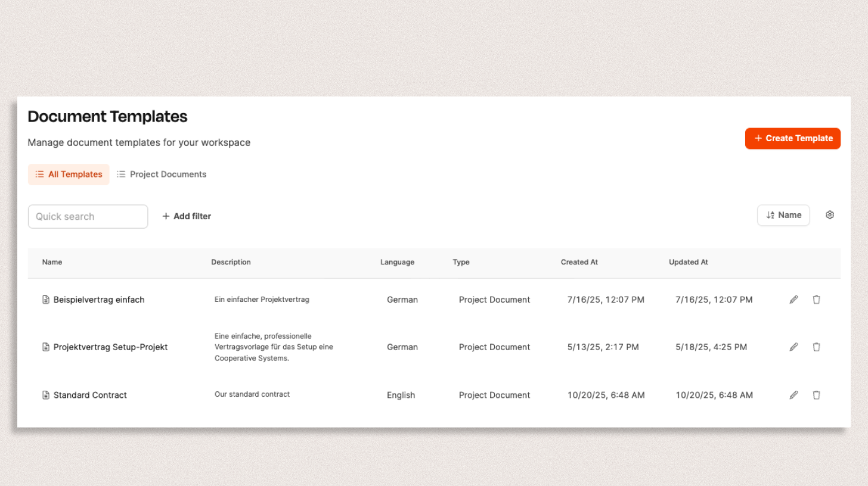Click the Document Templates heading
The height and width of the screenshot is (486, 868).
coord(107,116)
